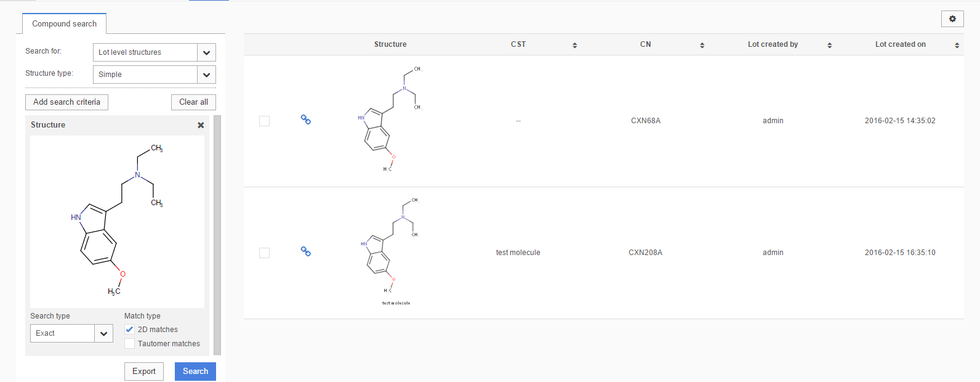Switch to the Compound search tab

click(x=64, y=24)
